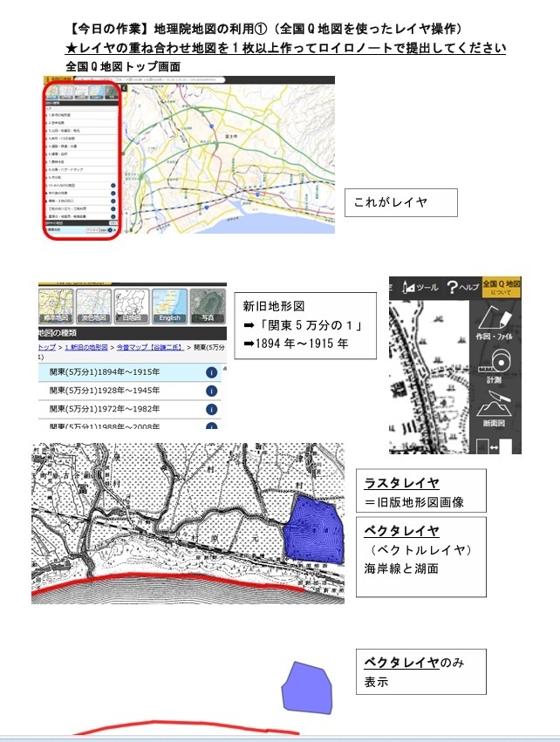Switch to the 淡色地図 base map
Screen dimensions: 560x742
click(95, 305)
